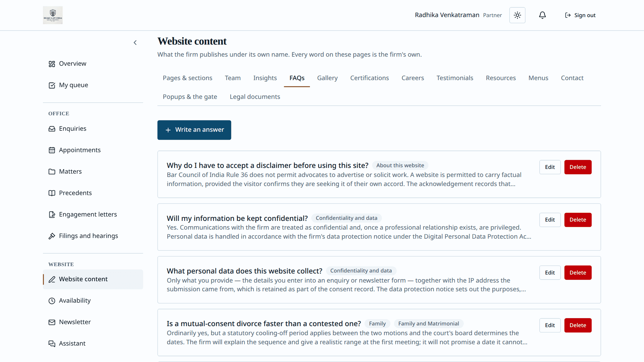Edit the 'personal data collect' FAQ
The width and height of the screenshot is (644, 362).
[550, 273]
